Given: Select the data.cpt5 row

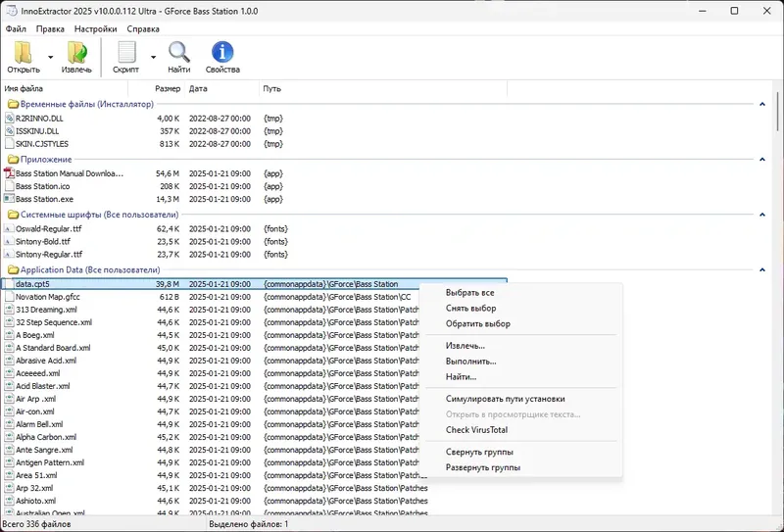Looking at the screenshot, I should pyautogui.click(x=255, y=284).
